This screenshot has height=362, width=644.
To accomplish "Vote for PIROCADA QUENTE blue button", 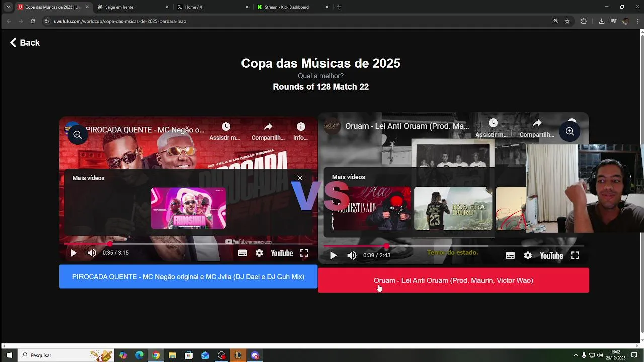I will [188, 277].
